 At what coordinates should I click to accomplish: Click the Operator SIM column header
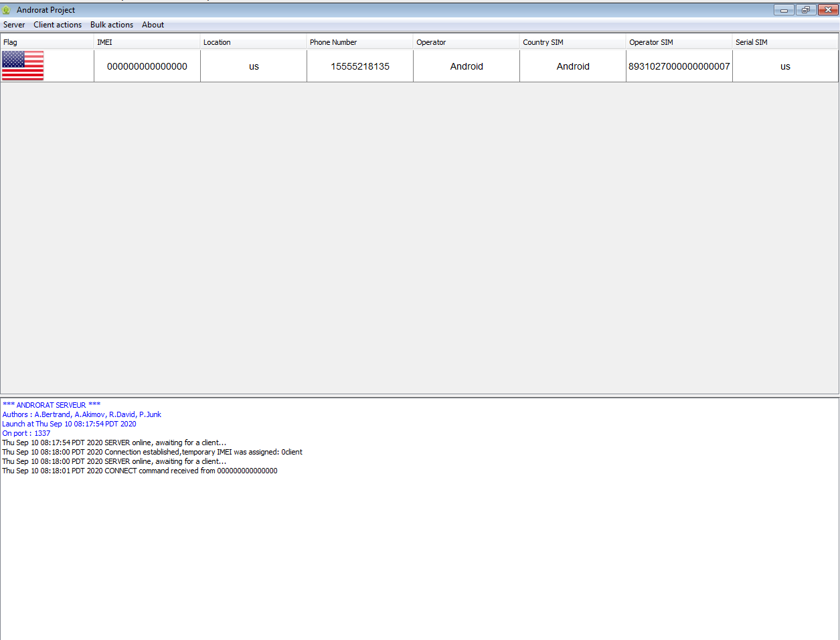(x=679, y=42)
